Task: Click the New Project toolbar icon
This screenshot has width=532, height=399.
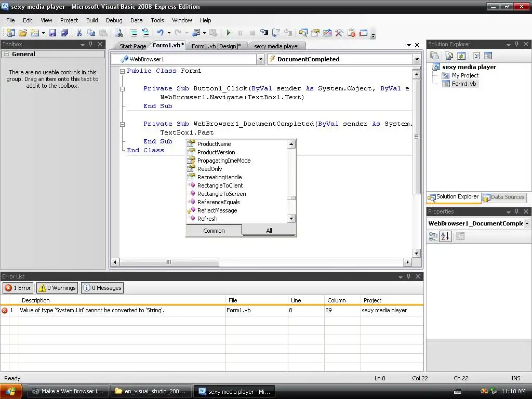Action: pyautogui.click(x=10, y=33)
